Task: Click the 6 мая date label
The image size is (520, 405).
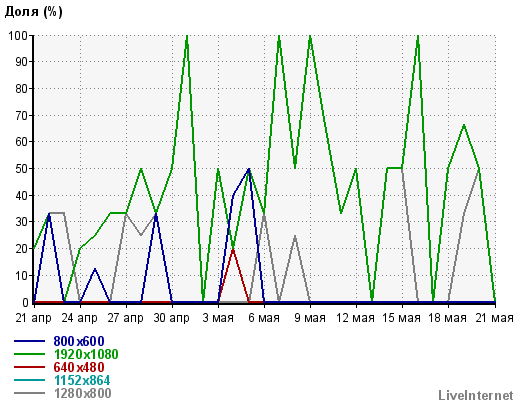Action: pos(264,318)
